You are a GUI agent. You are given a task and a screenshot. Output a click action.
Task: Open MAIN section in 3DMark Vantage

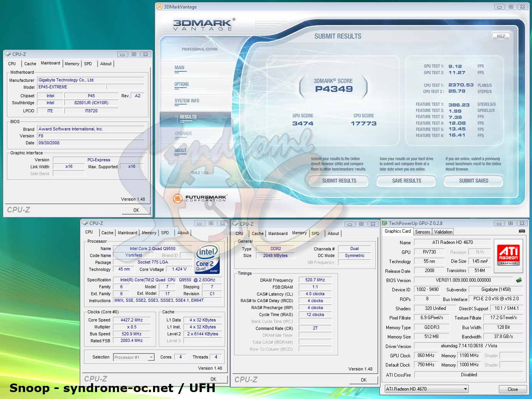179,68
